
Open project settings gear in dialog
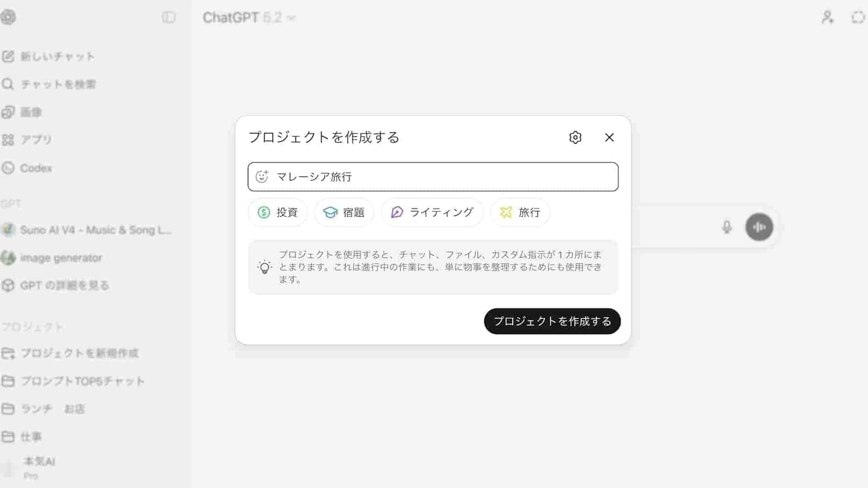click(x=575, y=137)
